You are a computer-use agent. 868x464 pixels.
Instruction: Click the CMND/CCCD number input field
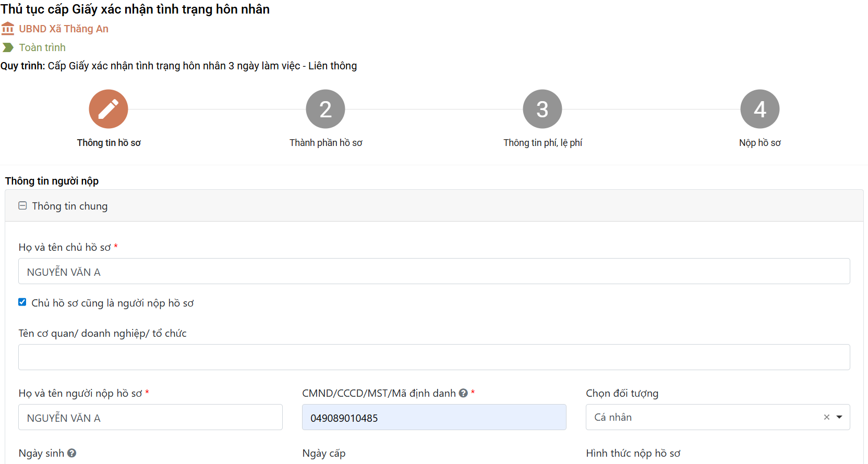coord(434,418)
